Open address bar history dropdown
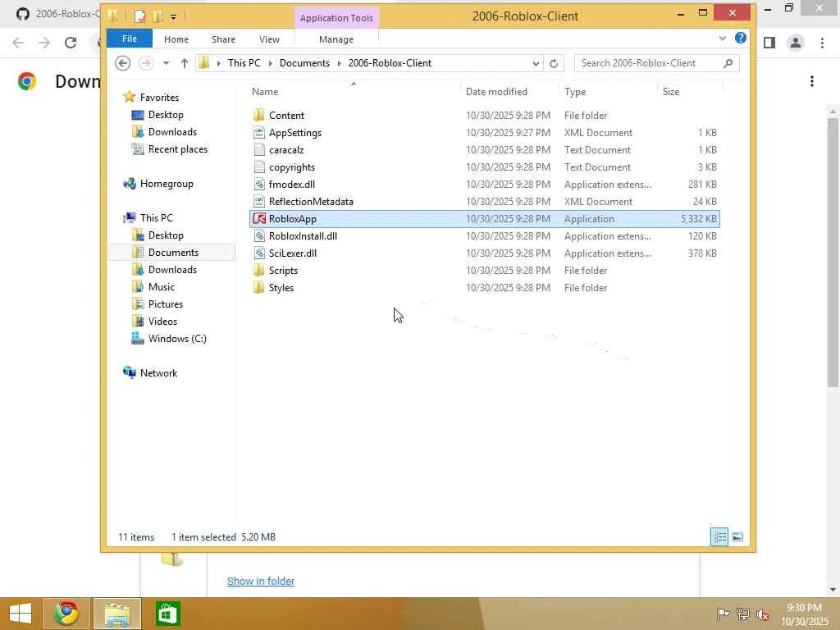The height and width of the screenshot is (630, 840). point(535,63)
